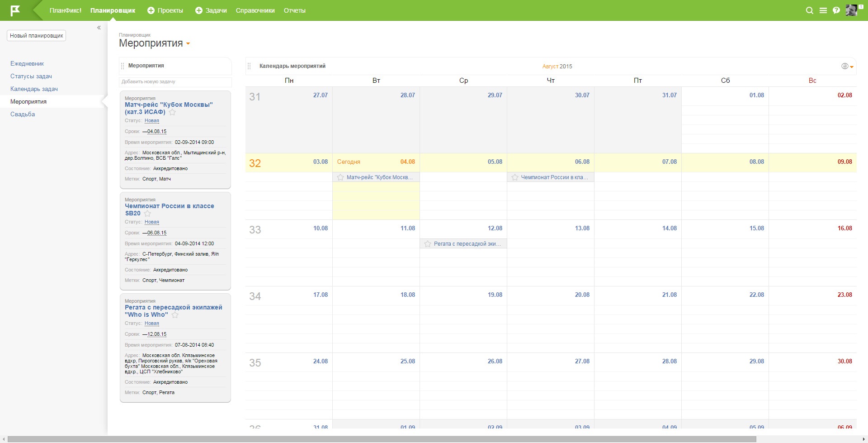Select week number 34
The height and width of the screenshot is (443, 868).
[255, 296]
